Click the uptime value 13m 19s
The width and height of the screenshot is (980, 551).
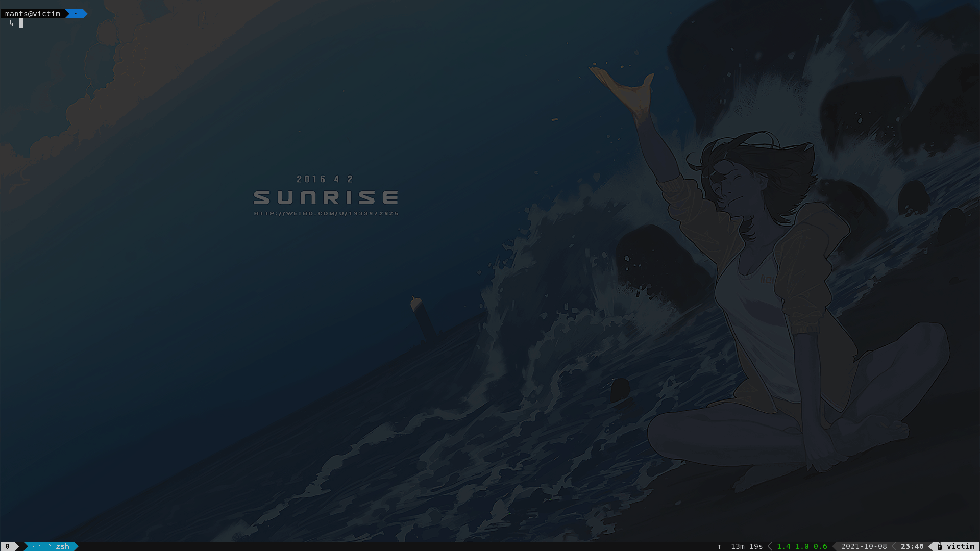747,546
